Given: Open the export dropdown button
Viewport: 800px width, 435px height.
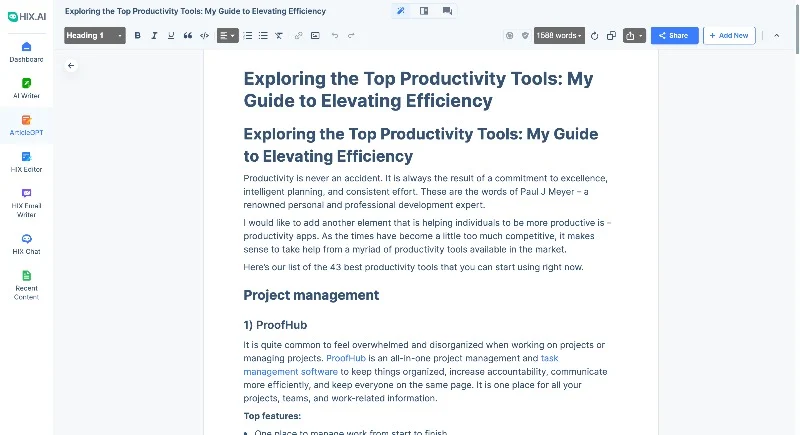Looking at the screenshot, I should tap(634, 35).
